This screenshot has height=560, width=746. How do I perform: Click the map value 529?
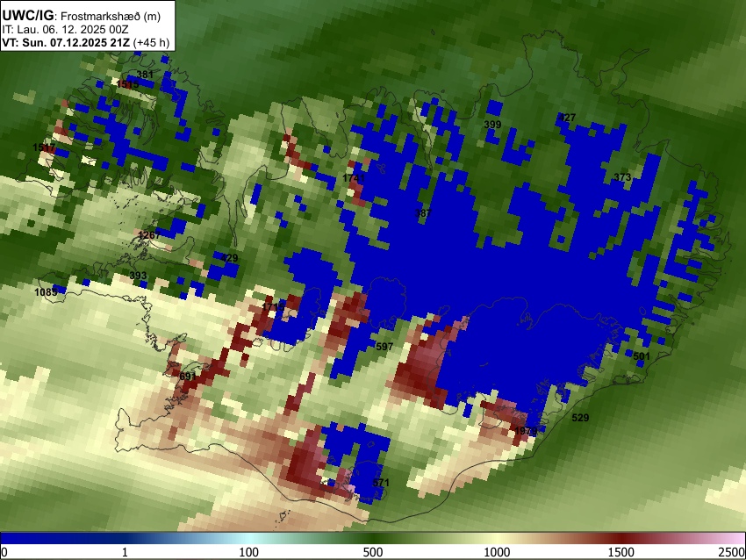(580, 418)
